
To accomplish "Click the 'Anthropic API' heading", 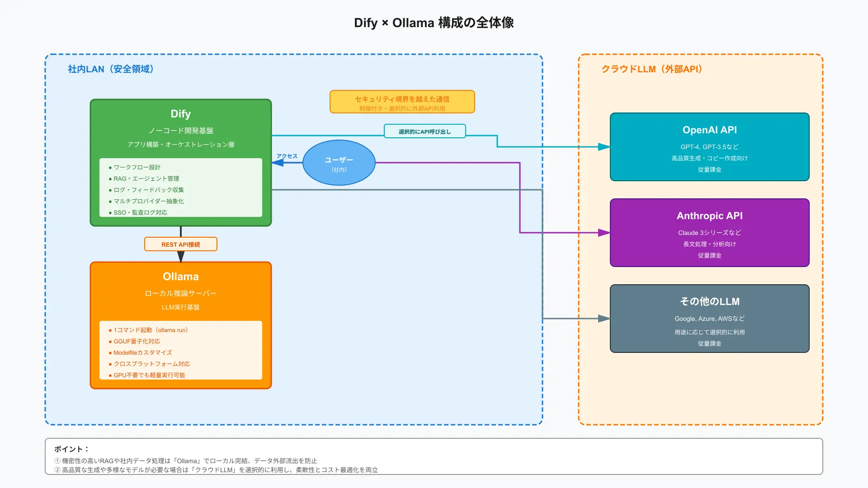I will point(709,216).
